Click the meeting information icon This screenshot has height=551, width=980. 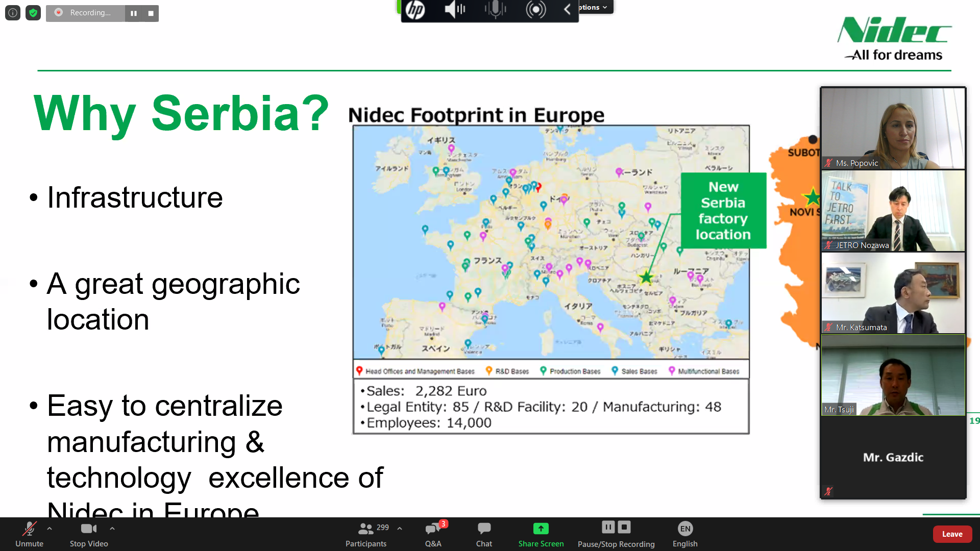click(13, 13)
